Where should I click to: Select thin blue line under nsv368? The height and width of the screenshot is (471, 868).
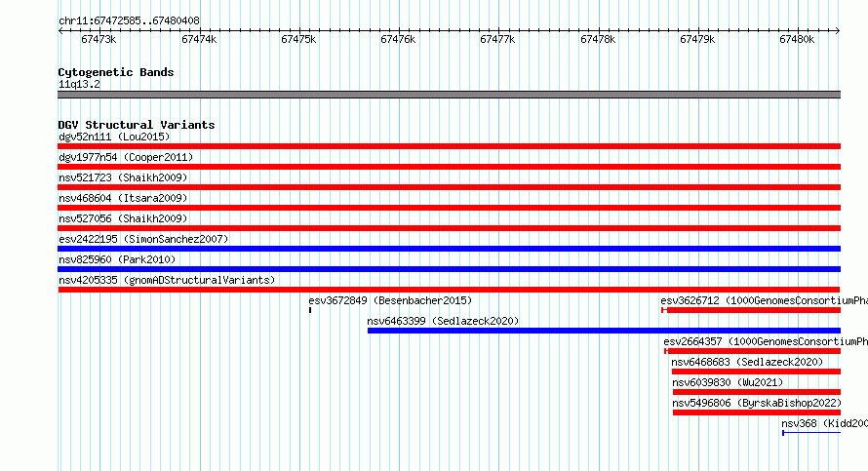coord(811,433)
